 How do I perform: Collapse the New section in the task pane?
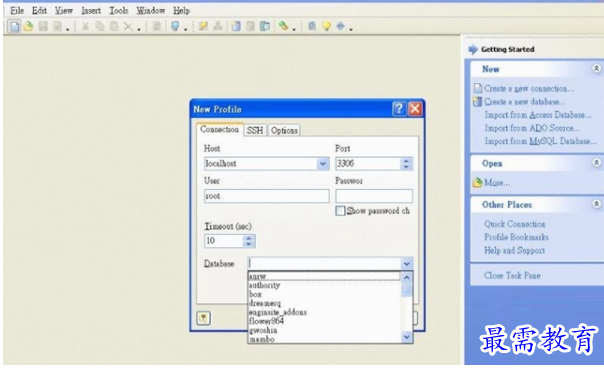[596, 69]
